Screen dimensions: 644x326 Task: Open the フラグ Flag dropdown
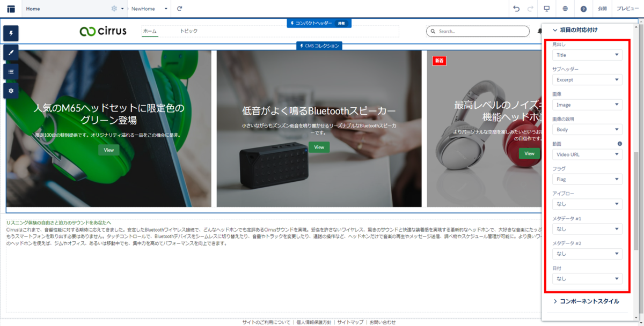(x=587, y=179)
